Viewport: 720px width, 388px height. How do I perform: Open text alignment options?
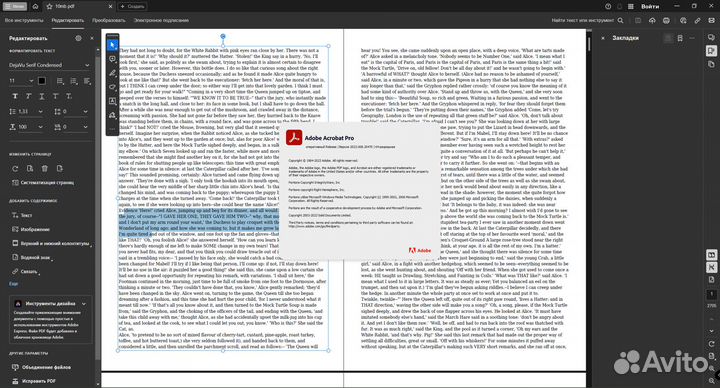pyautogui.click(x=87, y=81)
